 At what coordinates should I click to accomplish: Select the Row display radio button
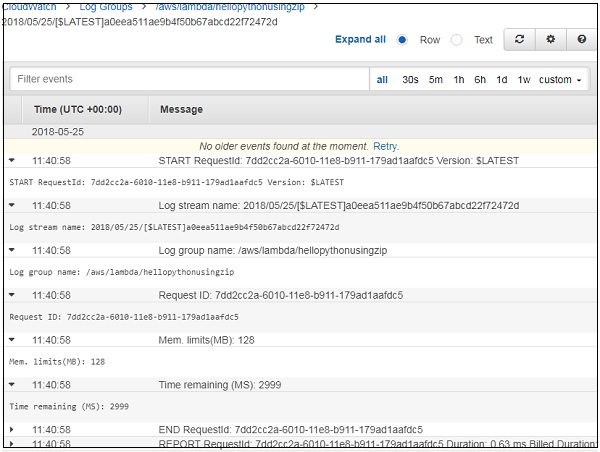coord(403,40)
